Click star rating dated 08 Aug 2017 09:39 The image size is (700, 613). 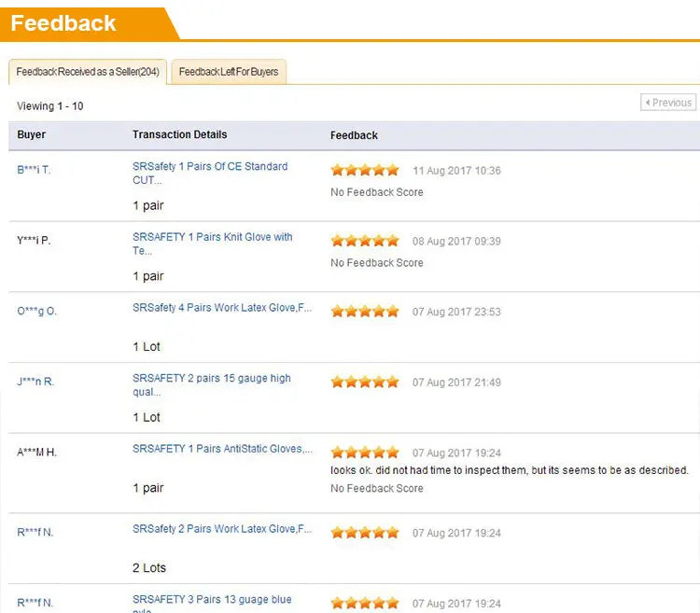(365, 241)
